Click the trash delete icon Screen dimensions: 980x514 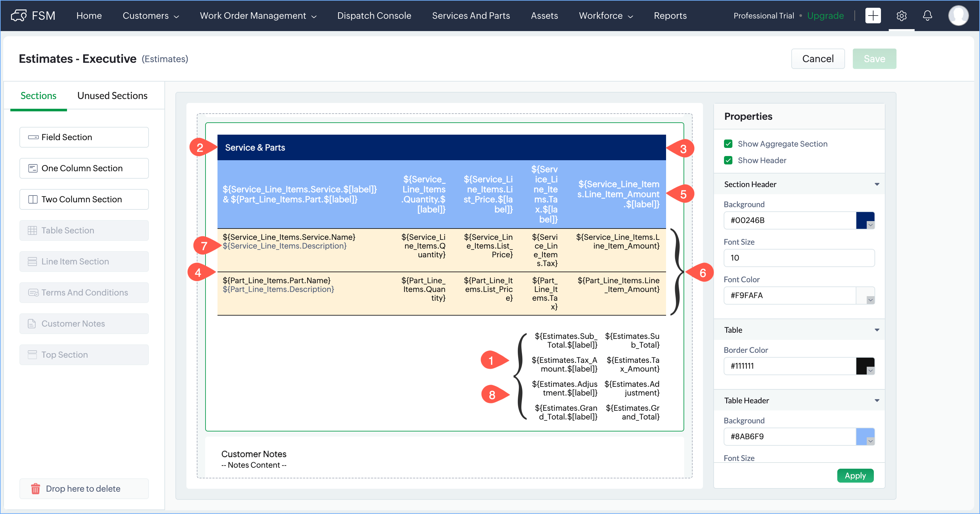point(35,488)
